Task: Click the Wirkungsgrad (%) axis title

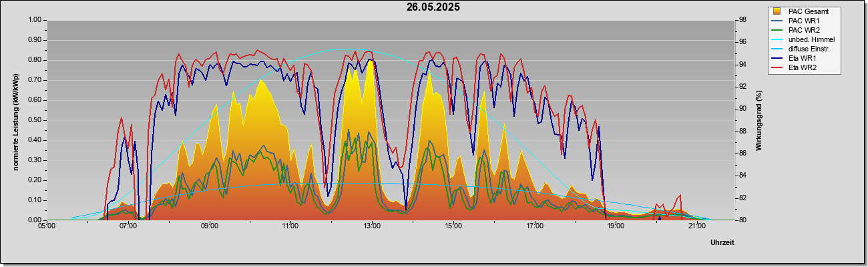Action: 758,118
